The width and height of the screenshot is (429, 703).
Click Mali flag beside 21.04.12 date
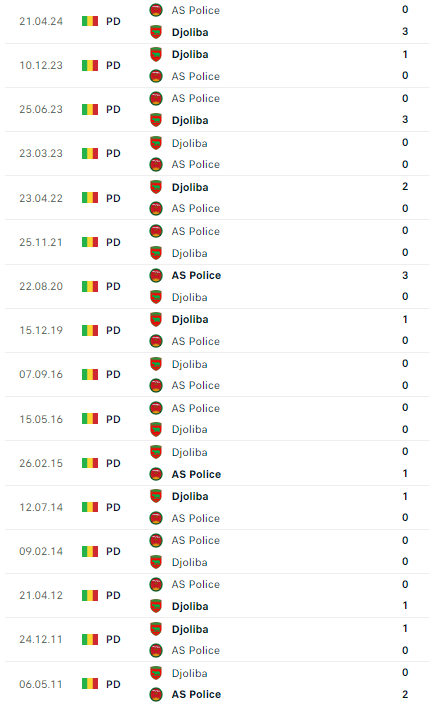coord(90,595)
